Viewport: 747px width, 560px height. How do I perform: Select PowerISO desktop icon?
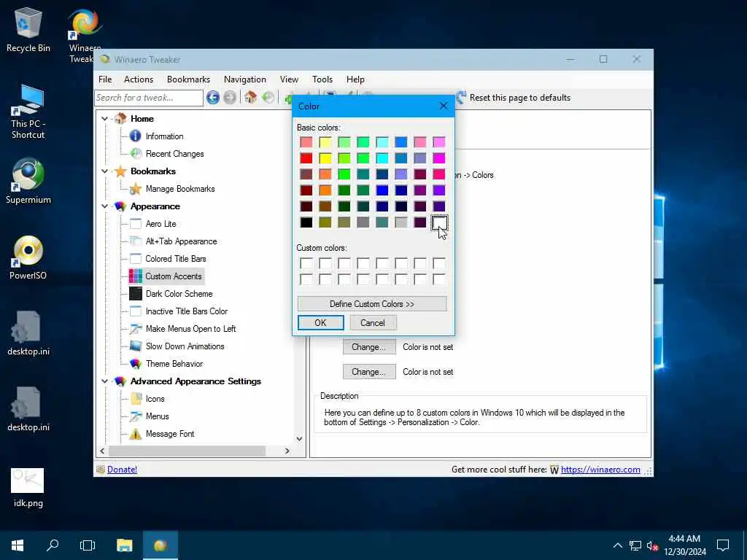pos(28,257)
